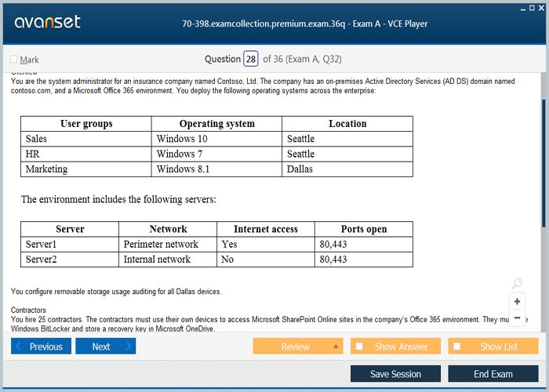Toggle the Show List checkbox
Screen dimensions: 549x392
456,347
